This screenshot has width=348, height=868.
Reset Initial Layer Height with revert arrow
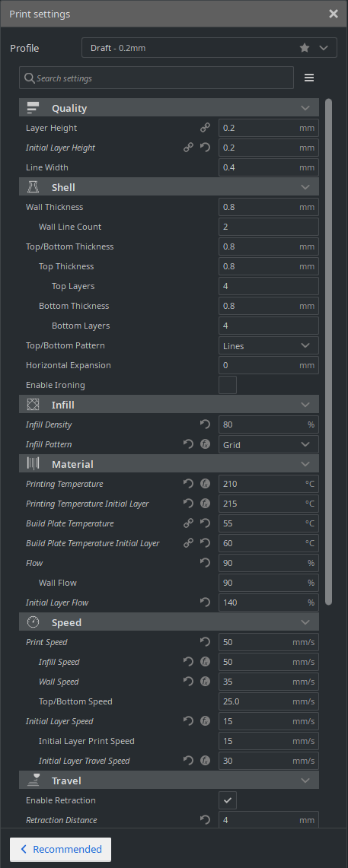pos(205,148)
